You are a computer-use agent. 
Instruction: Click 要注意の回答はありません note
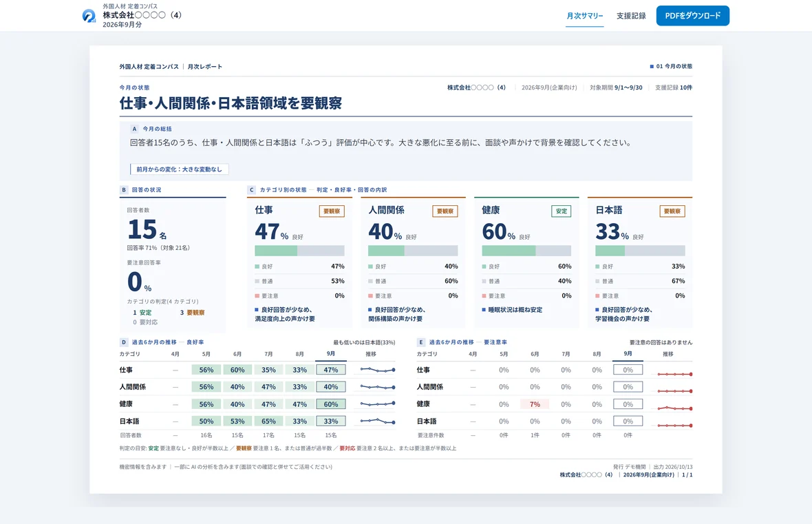(661, 343)
